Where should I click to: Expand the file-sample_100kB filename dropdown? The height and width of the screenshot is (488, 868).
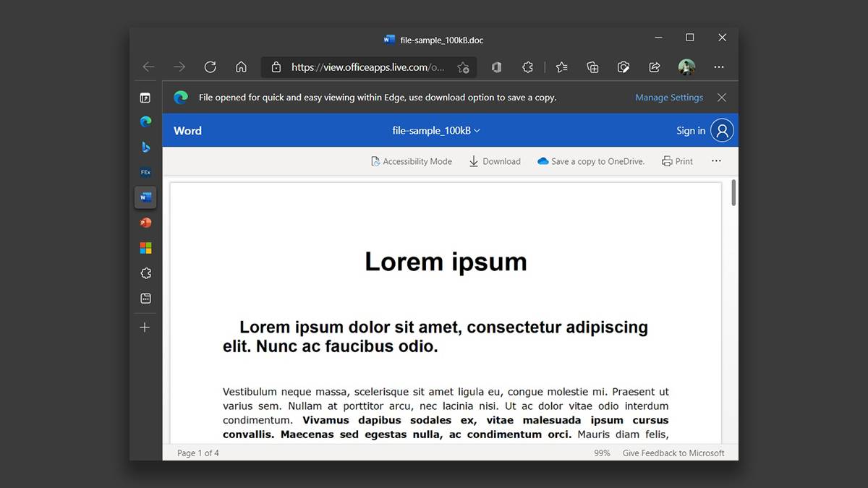point(436,131)
